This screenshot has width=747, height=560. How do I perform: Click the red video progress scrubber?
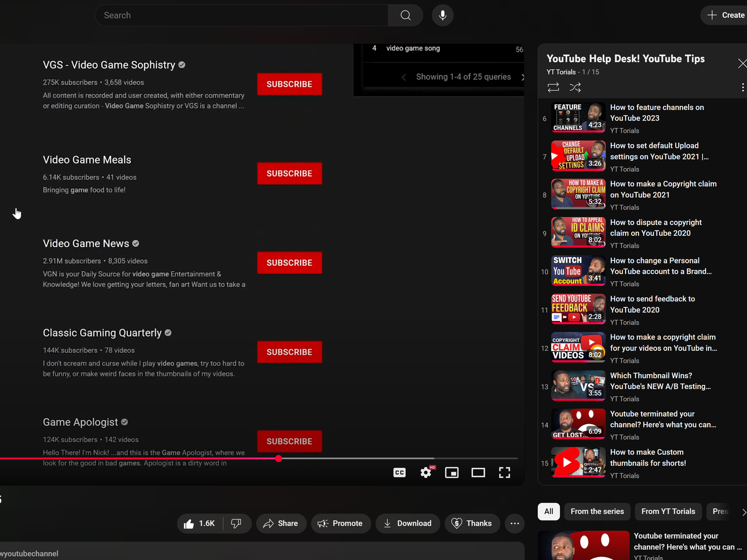[x=279, y=459]
